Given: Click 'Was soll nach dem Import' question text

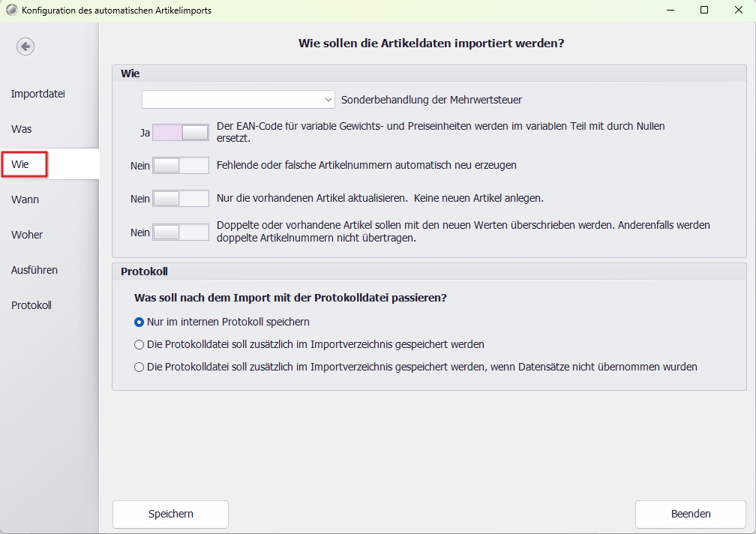Looking at the screenshot, I should click(x=291, y=298).
